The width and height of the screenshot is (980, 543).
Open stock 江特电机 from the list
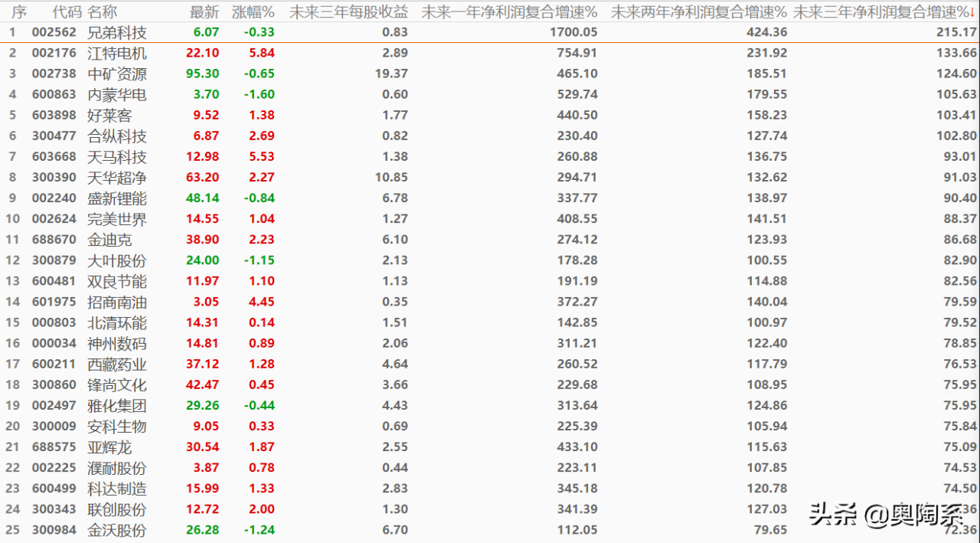point(117,54)
